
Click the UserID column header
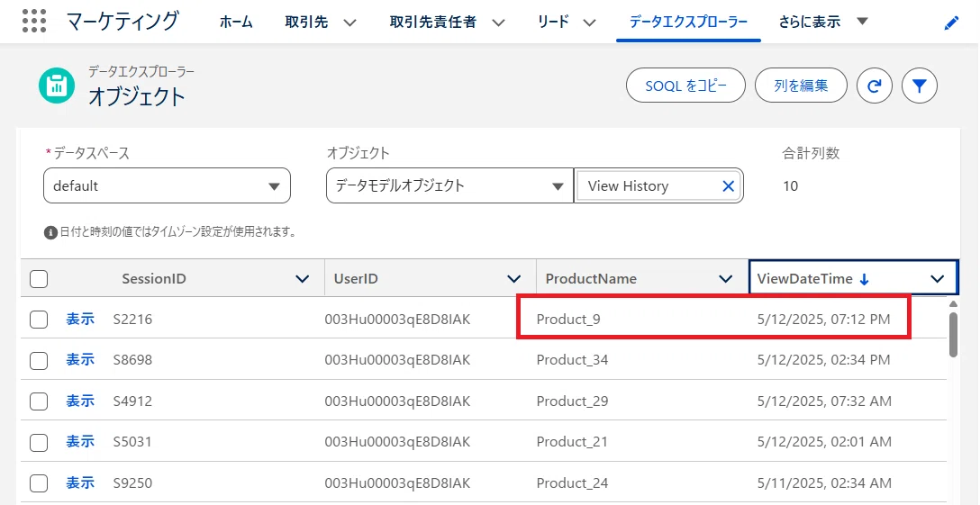(x=357, y=279)
